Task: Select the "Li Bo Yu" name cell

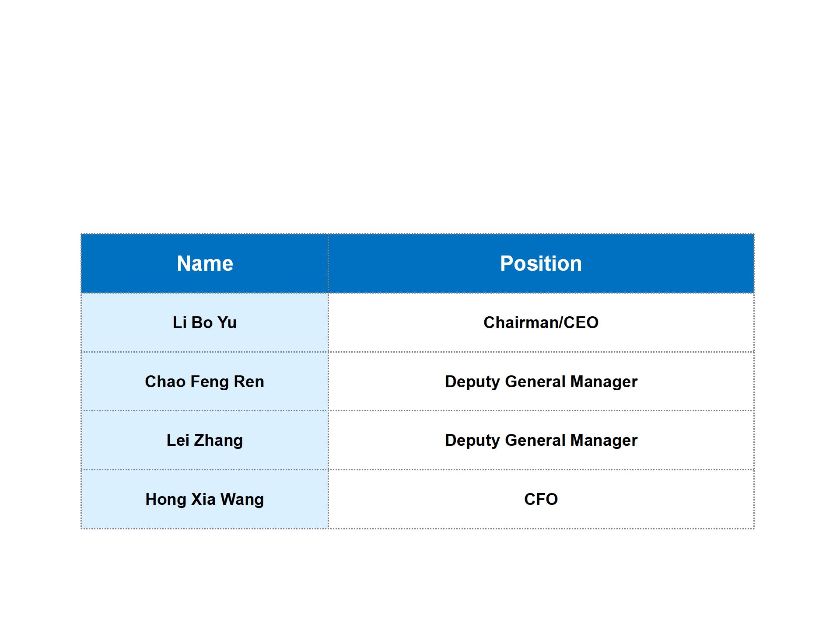Action: click(205, 322)
